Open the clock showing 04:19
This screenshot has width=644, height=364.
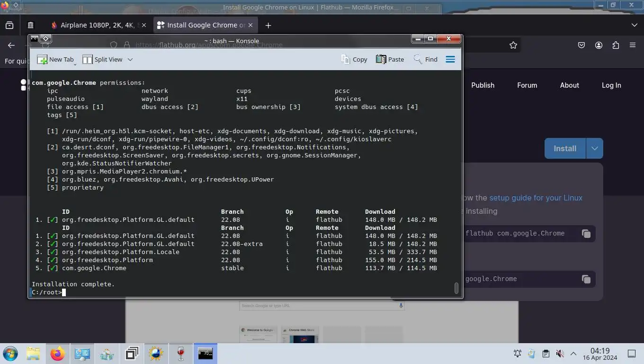(599, 354)
